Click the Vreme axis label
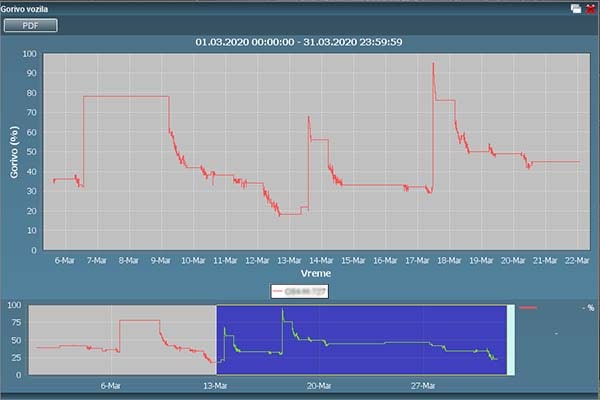This screenshot has height=400, width=600. tap(316, 272)
